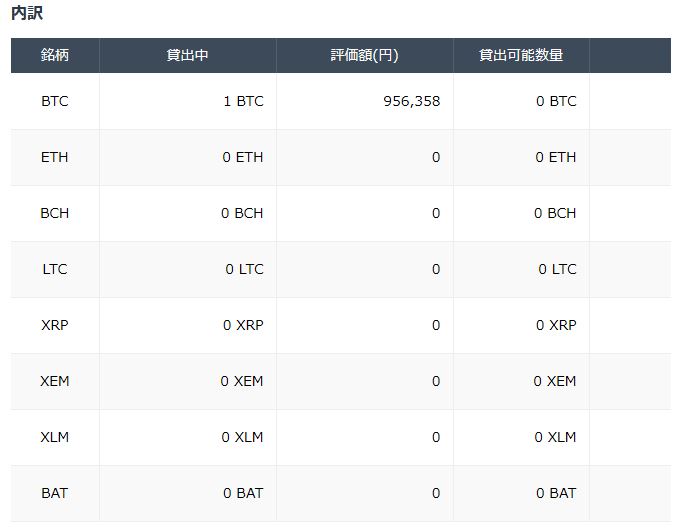Click the 銘柄 column header
The height and width of the screenshot is (530, 678).
[55, 55]
